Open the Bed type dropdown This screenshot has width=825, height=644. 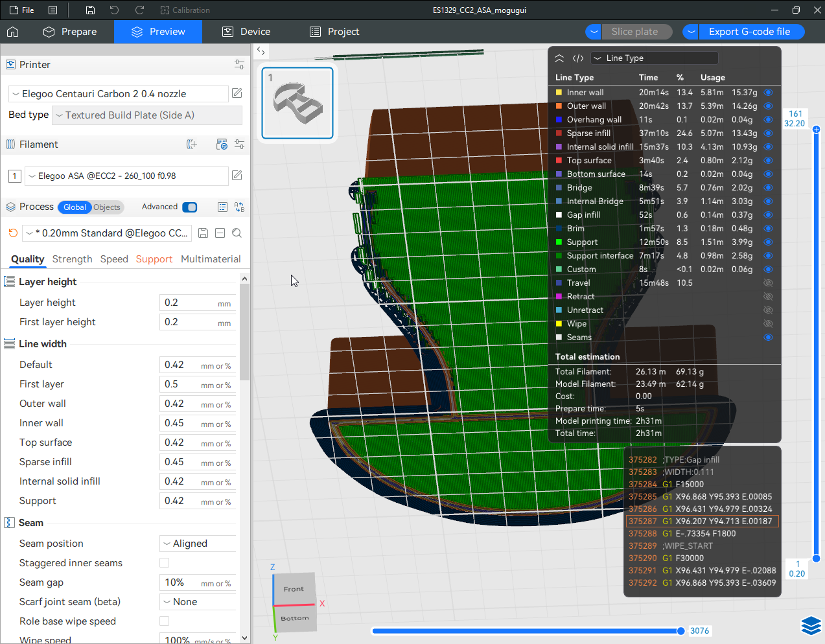(147, 115)
